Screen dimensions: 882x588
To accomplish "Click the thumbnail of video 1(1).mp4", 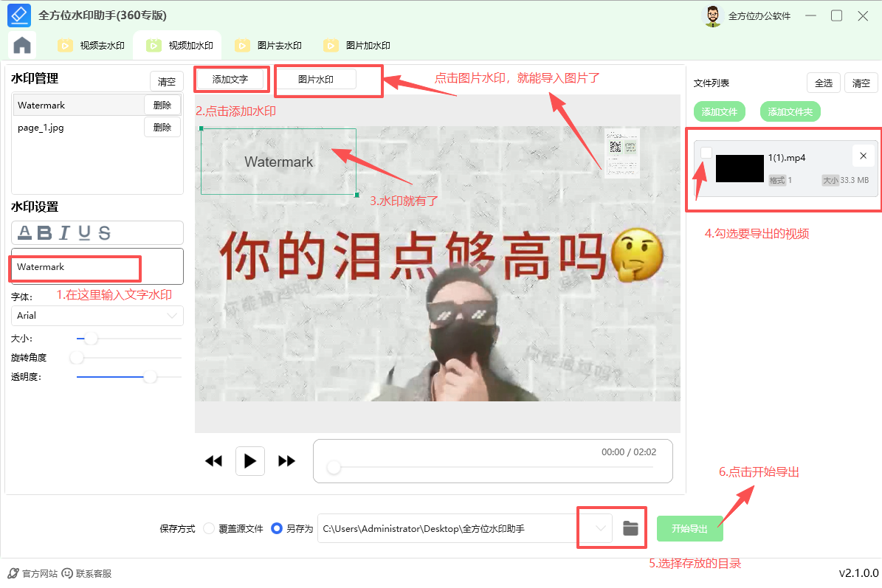I will pos(740,168).
